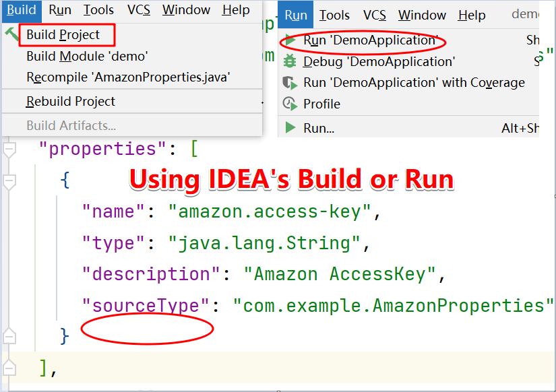556x392 pixels.
Task: Click the green bug debug icon
Action: pyautogui.click(x=290, y=61)
